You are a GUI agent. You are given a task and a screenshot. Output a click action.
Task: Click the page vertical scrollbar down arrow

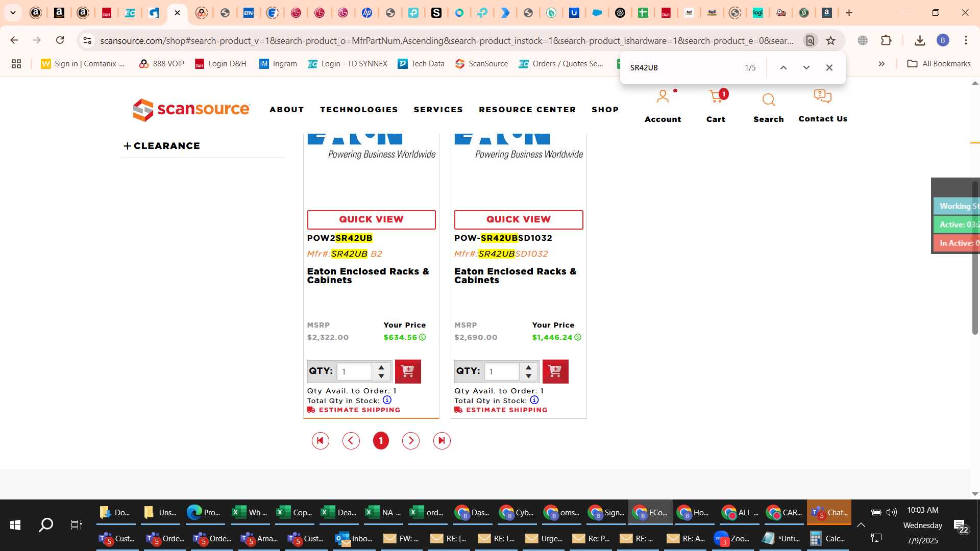[x=975, y=494]
